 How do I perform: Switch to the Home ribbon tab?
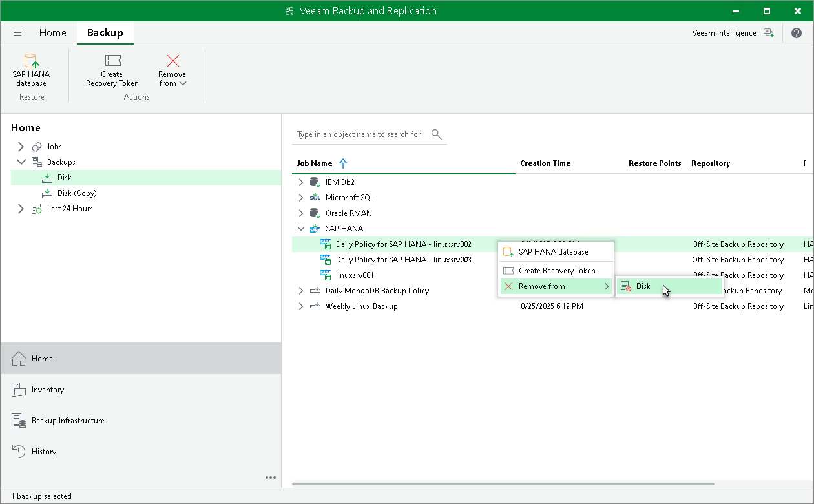click(x=52, y=33)
